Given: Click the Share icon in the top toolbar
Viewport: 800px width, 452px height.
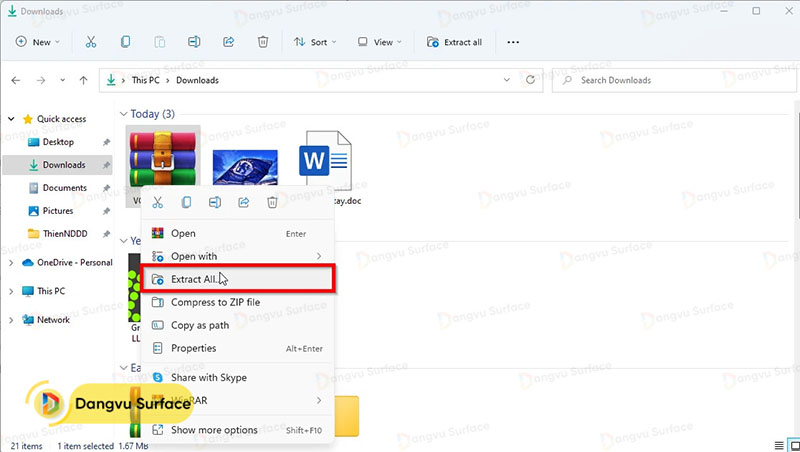Looking at the screenshot, I should (x=228, y=42).
